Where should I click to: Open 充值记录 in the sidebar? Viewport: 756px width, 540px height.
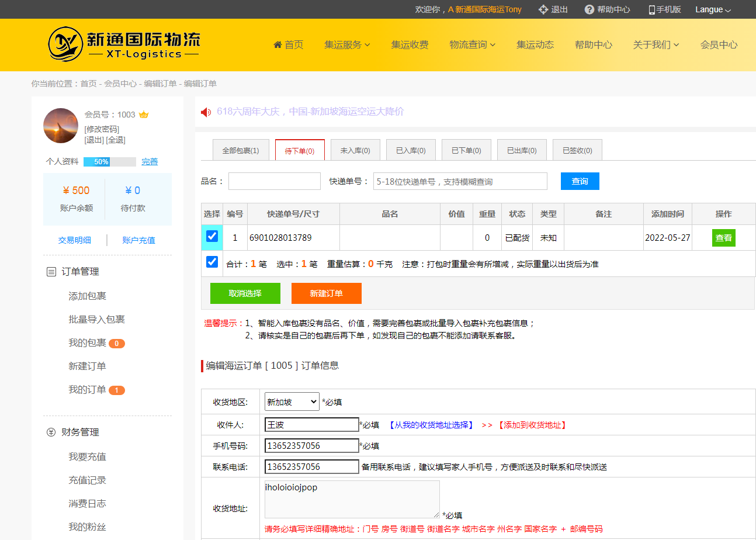point(88,480)
